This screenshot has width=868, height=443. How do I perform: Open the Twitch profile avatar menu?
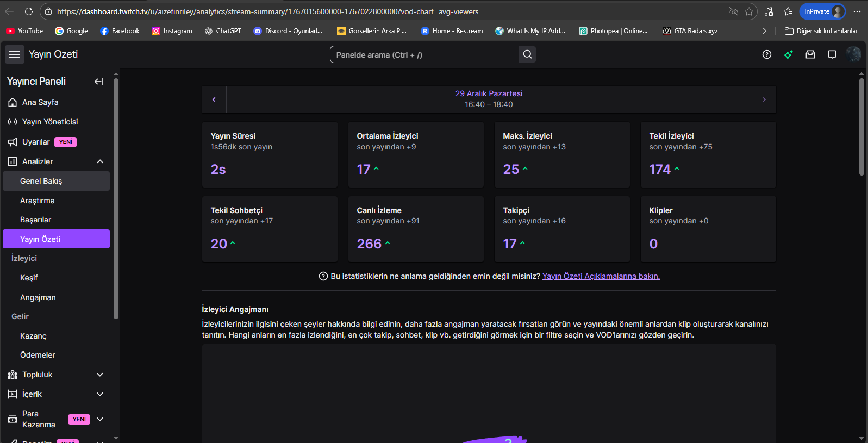[853, 54]
